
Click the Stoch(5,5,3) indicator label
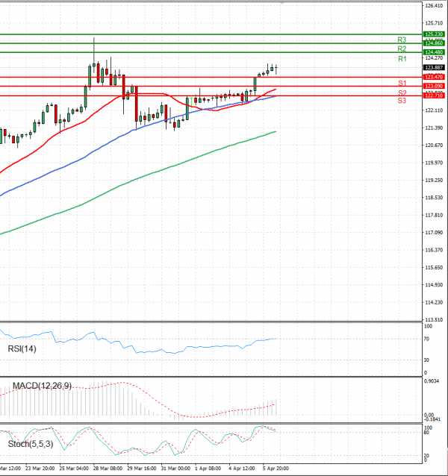click(x=31, y=444)
